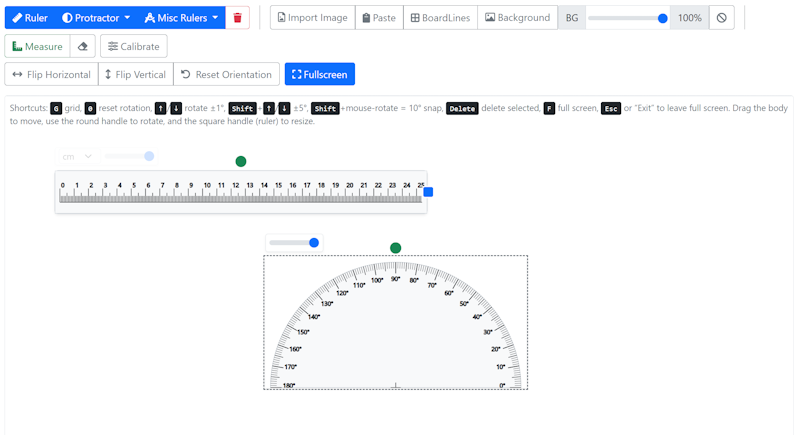Enter Fullscreen mode
800x435 pixels.
point(319,75)
